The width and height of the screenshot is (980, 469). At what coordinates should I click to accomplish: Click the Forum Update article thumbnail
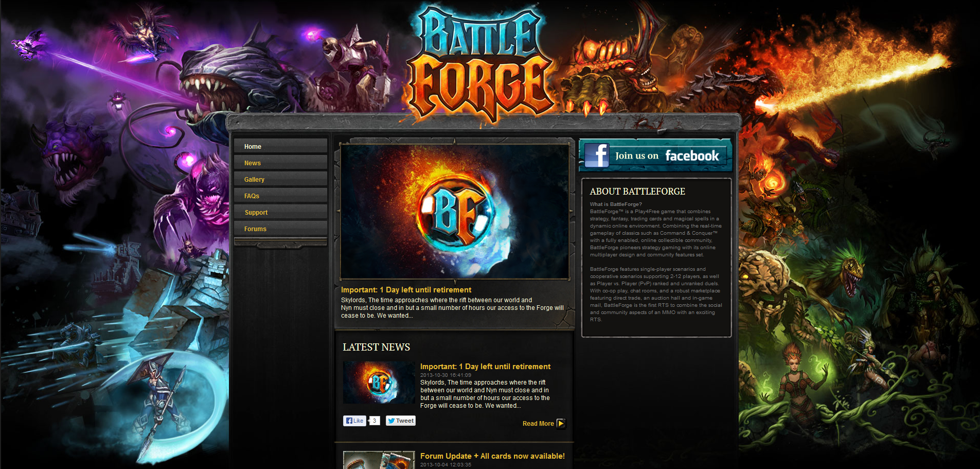379,460
